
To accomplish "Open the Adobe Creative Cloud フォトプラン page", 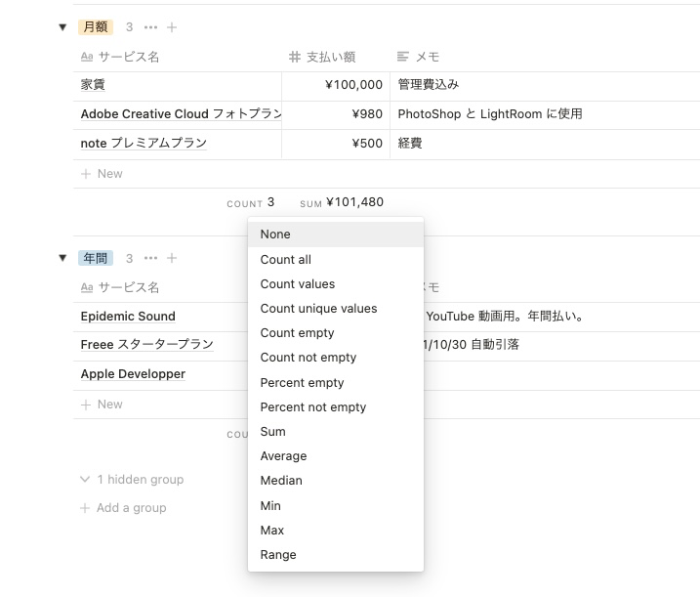I will (x=181, y=114).
